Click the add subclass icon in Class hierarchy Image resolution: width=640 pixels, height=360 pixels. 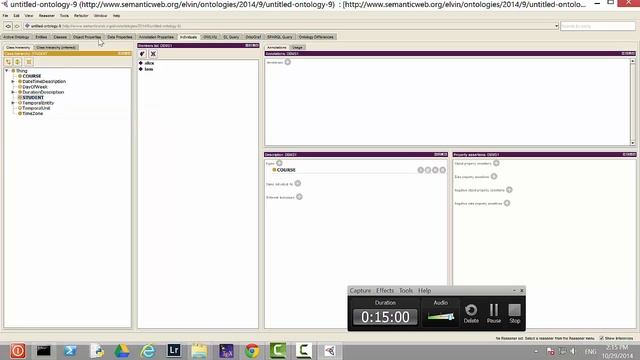(x=8, y=62)
